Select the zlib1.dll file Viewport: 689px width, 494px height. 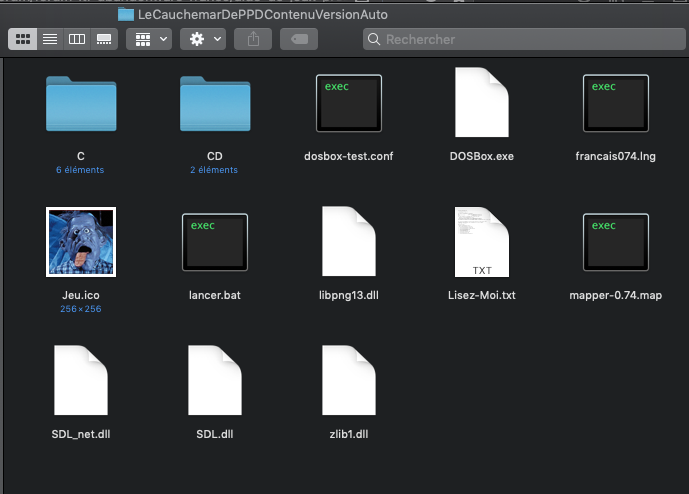coord(349,380)
